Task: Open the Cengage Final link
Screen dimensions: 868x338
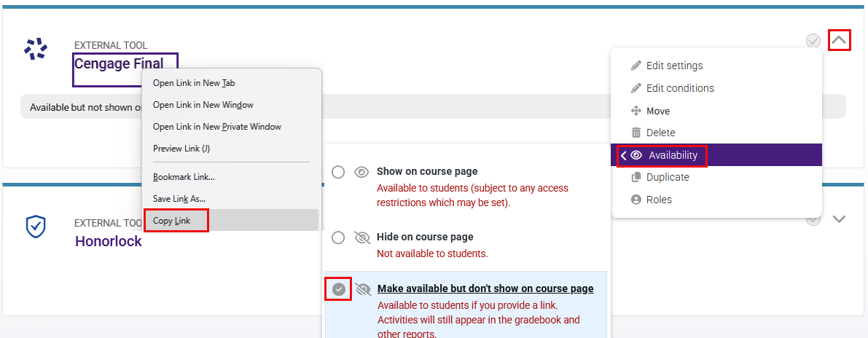Action: [119, 63]
